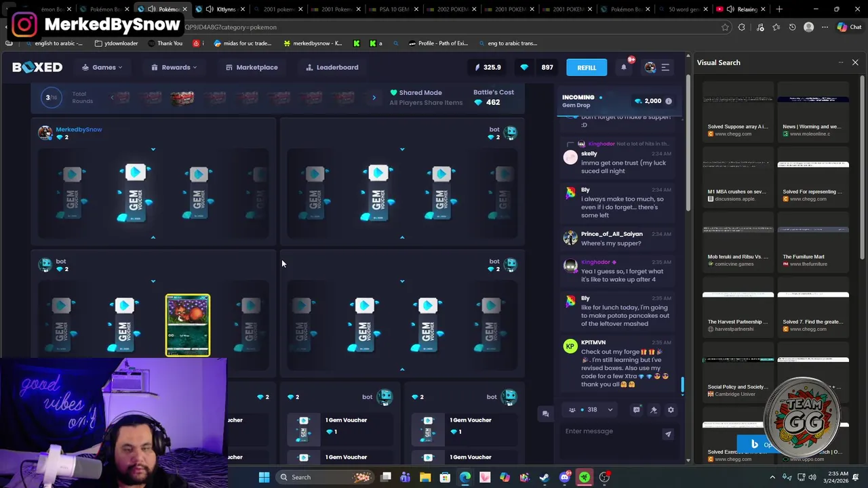Open browser extensions puzzle icon

tap(742, 27)
